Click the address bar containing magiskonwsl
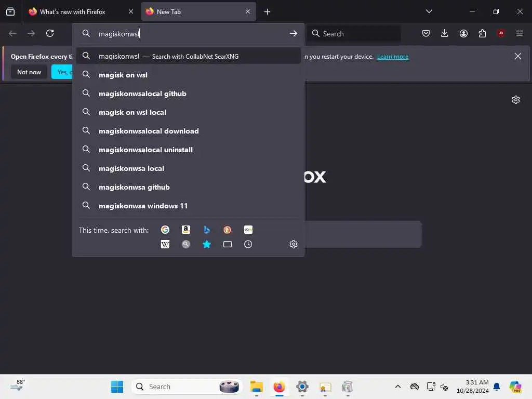Image resolution: width=532 pixels, height=399 pixels. point(188,33)
